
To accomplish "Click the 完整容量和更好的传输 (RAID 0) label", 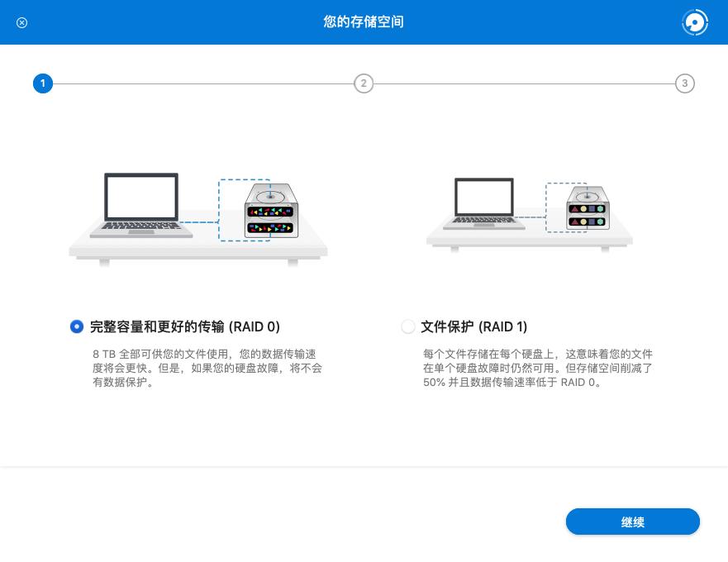I will pos(185,326).
